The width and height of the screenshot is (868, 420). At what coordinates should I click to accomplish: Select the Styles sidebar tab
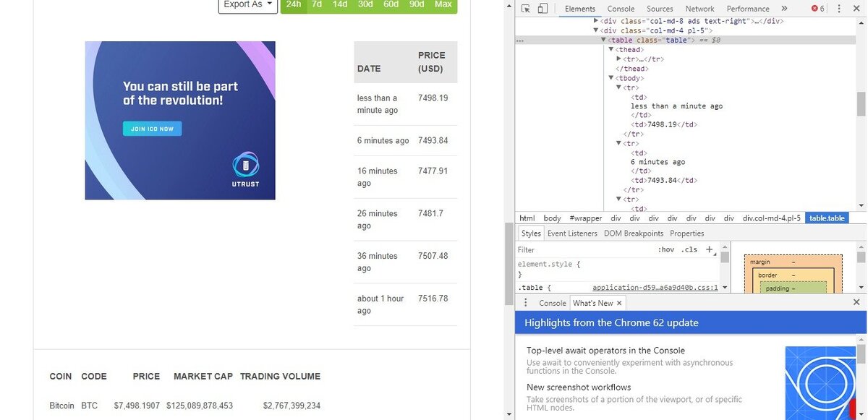[x=531, y=233]
